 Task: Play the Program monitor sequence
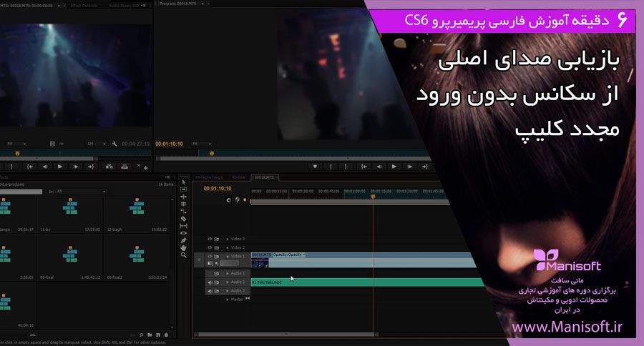(394, 167)
